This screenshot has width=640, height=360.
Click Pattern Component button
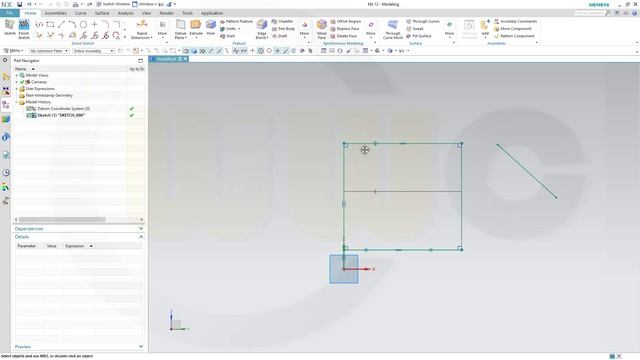pos(514,36)
